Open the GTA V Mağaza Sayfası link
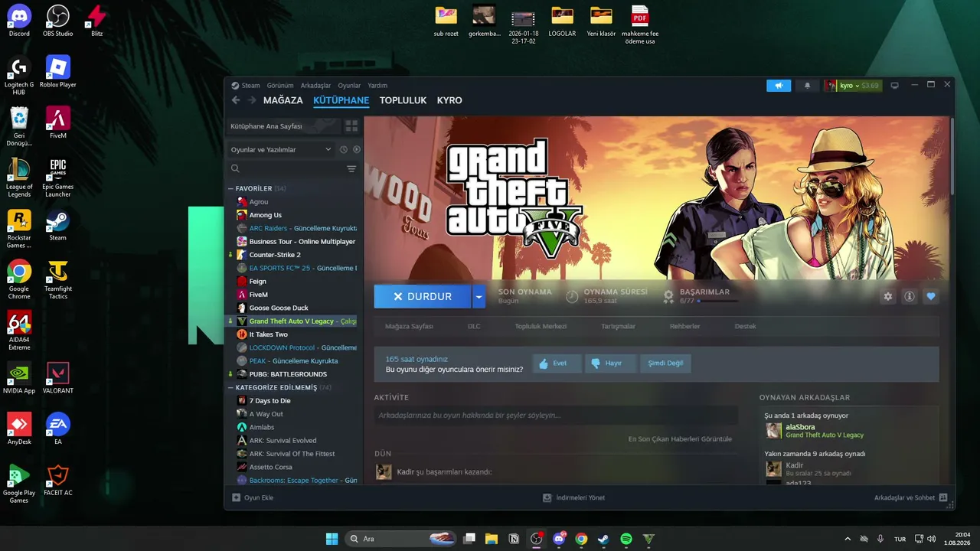Image resolution: width=980 pixels, height=551 pixels. (x=409, y=326)
